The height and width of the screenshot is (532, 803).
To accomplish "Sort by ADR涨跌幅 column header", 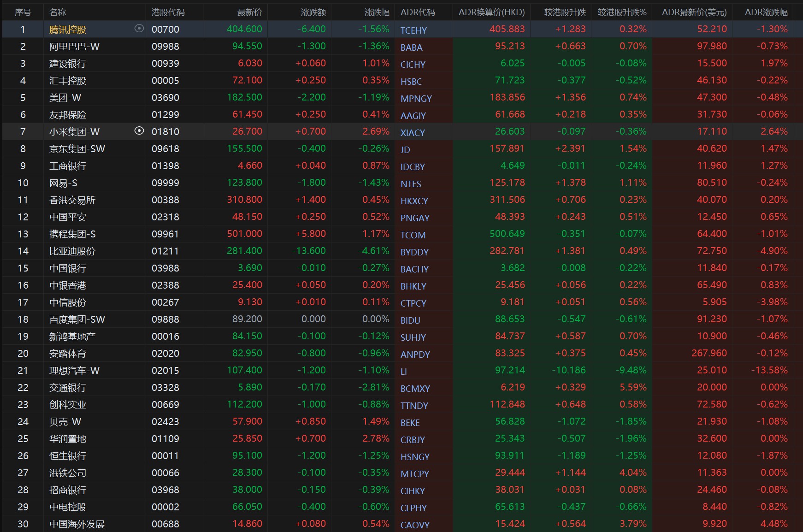I will [767, 12].
